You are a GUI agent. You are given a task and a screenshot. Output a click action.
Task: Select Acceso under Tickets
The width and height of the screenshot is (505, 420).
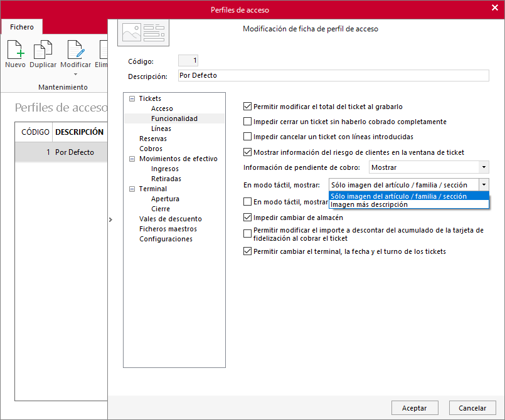[x=162, y=108]
